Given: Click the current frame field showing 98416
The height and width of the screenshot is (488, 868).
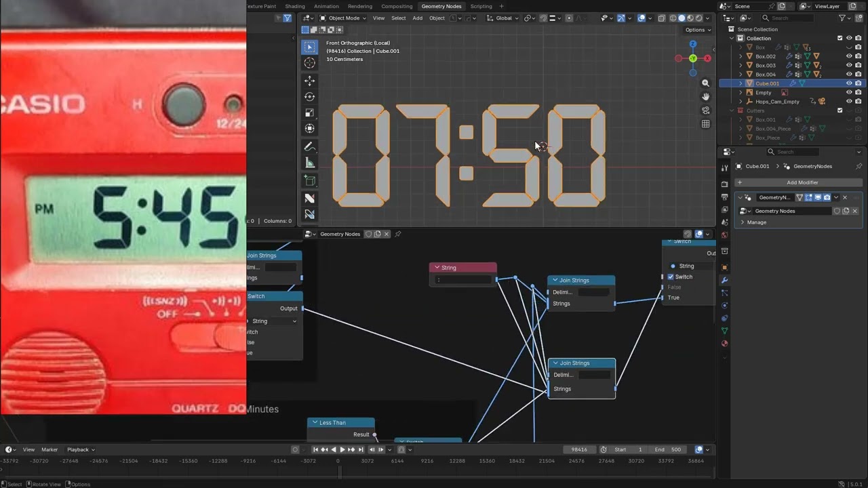Looking at the screenshot, I should coord(580,449).
